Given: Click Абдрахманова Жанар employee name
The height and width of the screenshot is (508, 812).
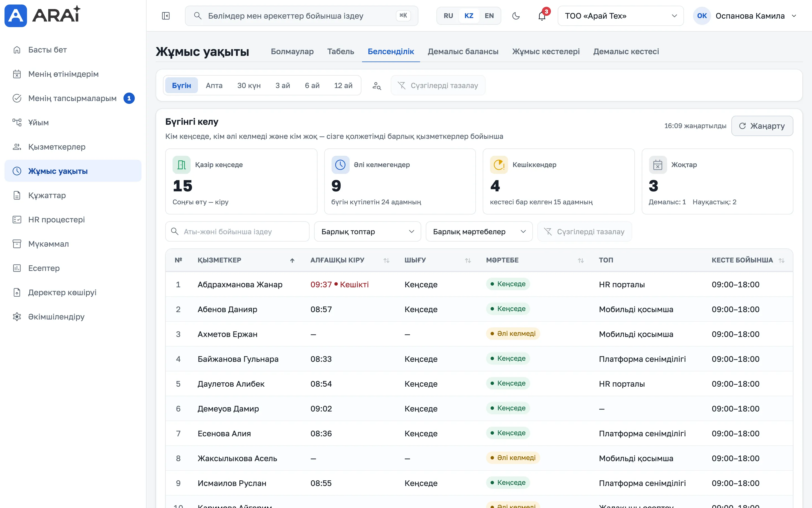Looking at the screenshot, I should tap(240, 284).
